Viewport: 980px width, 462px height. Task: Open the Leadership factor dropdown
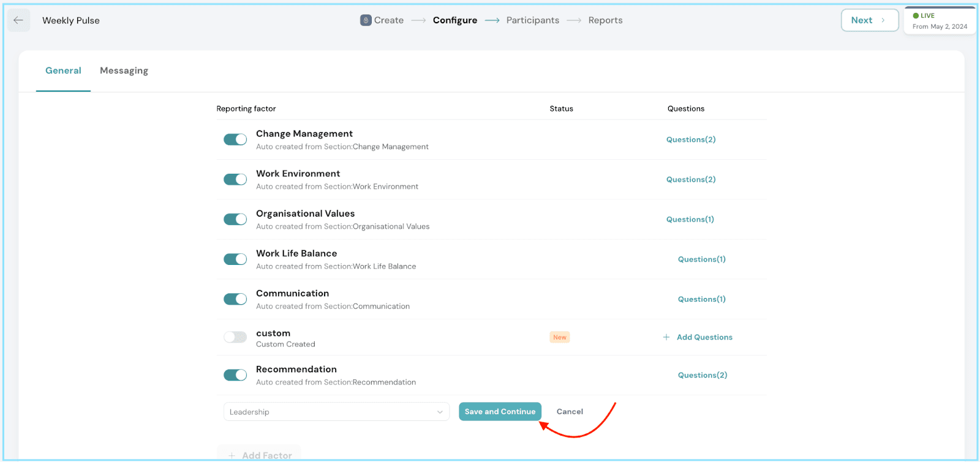[336, 412]
